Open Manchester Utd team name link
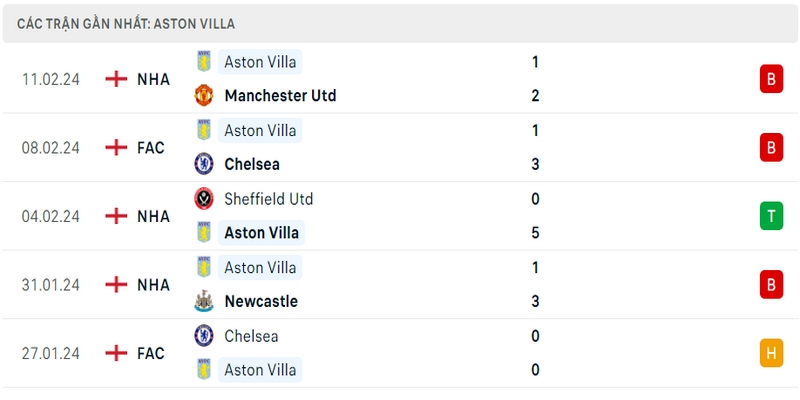The width and height of the screenshot is (800, 400). [x=280, y=95]
